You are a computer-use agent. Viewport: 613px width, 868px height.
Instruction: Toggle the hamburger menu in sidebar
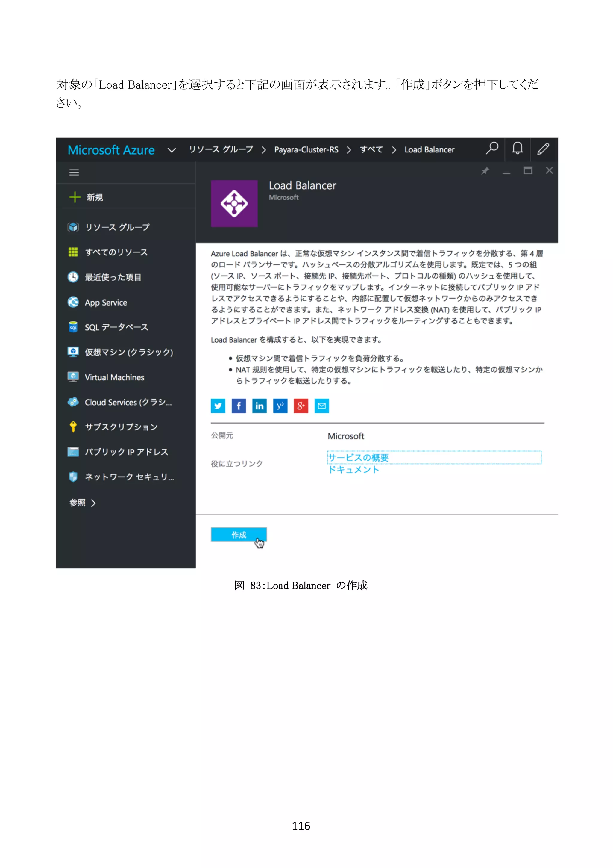[74, 173]
